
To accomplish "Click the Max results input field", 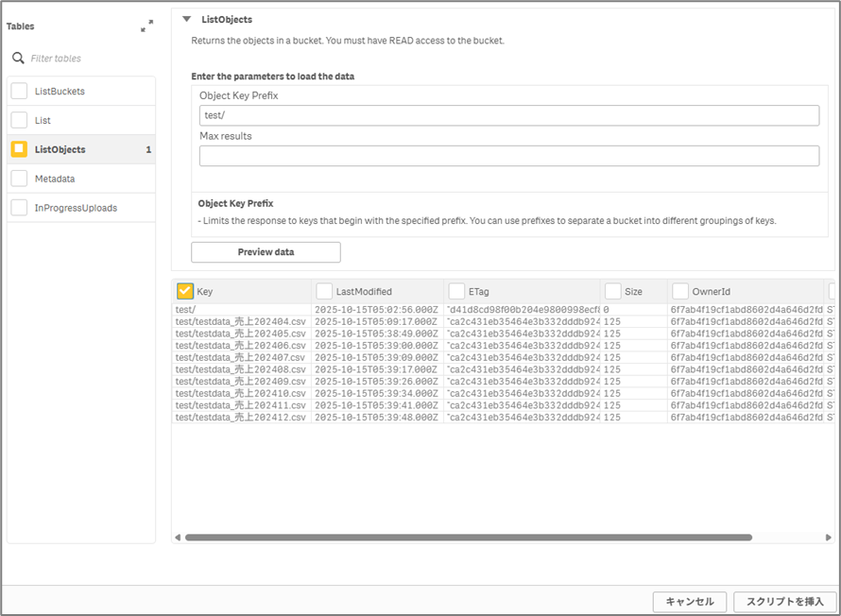I will [x=509, y=156].
